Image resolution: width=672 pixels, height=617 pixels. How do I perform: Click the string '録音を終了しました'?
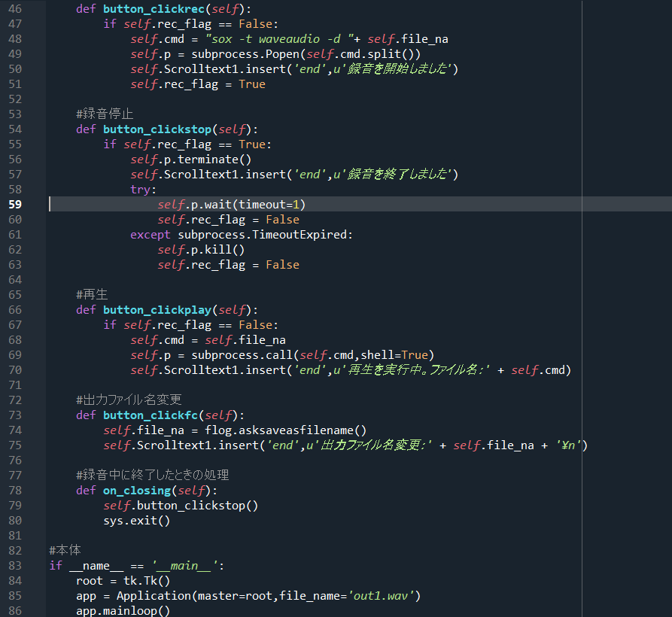396,175
